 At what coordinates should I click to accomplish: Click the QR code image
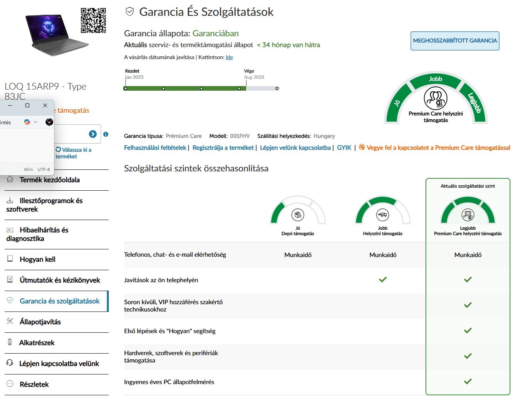coord(93,20)
